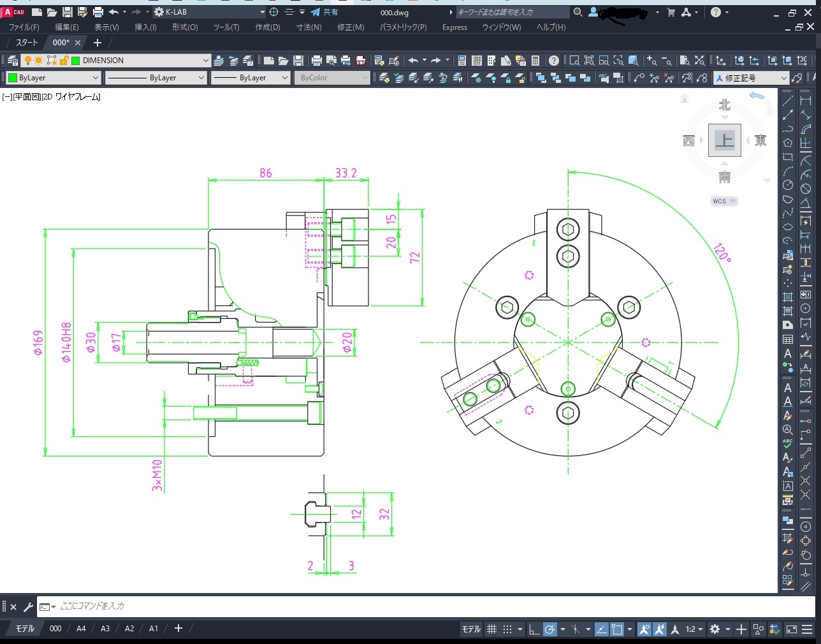Open the 寸法(N) menu
Viewport: 821px width, 644px height.
309,27
